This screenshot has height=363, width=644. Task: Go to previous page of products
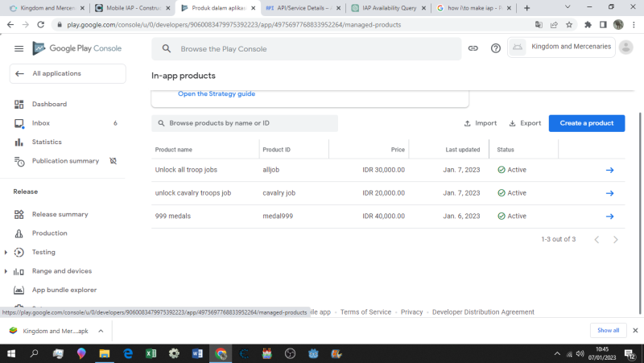click(x=597, y=240)
